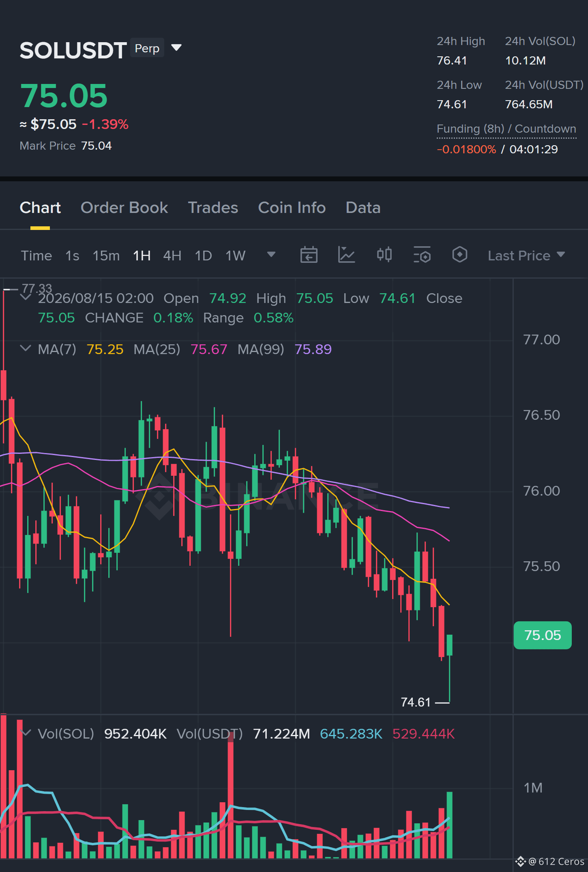Expand the SOLUSDT pair selector arrow

pyautogui.click(x=176, y=48)
